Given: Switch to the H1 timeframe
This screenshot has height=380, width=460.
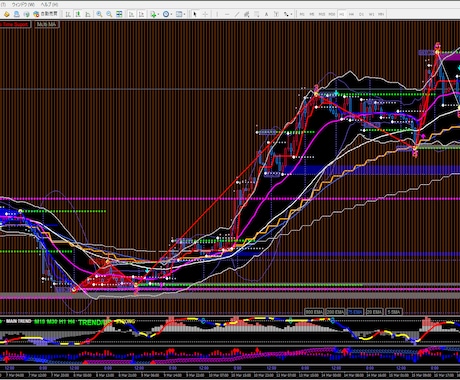Looking at the screenshot, I should 342,14.
